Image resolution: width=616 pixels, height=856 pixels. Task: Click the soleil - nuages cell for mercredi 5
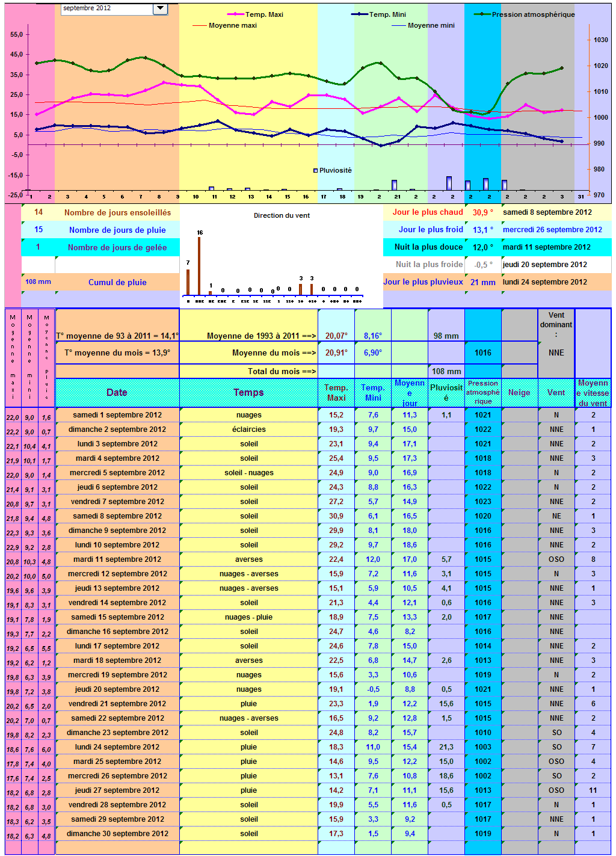tap(248, 473)
